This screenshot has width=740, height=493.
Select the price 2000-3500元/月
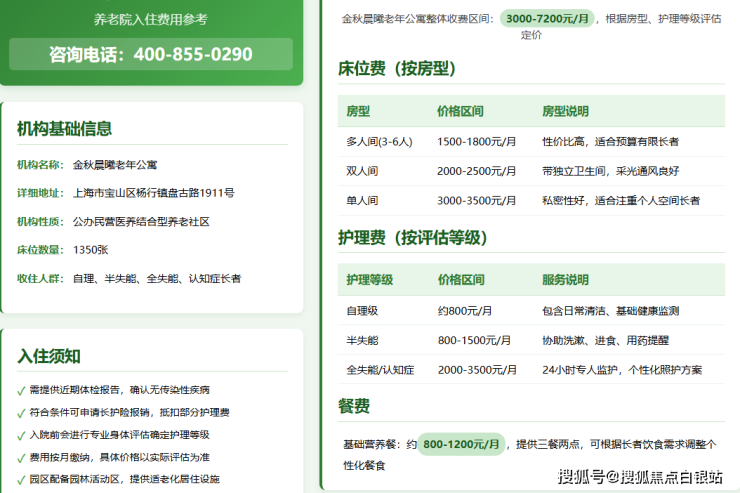(477, 370)
